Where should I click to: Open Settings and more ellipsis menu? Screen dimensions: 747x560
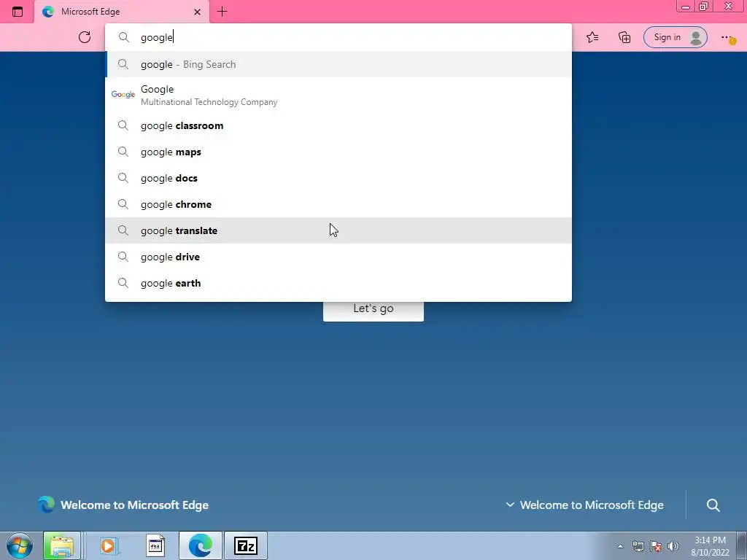pyautogui.click(x=727, y=38)
